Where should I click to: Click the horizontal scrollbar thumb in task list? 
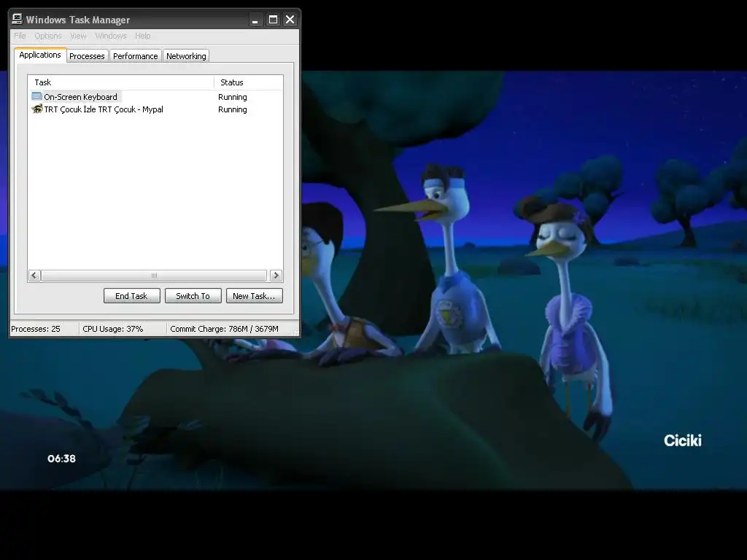(x=154, y=275)
